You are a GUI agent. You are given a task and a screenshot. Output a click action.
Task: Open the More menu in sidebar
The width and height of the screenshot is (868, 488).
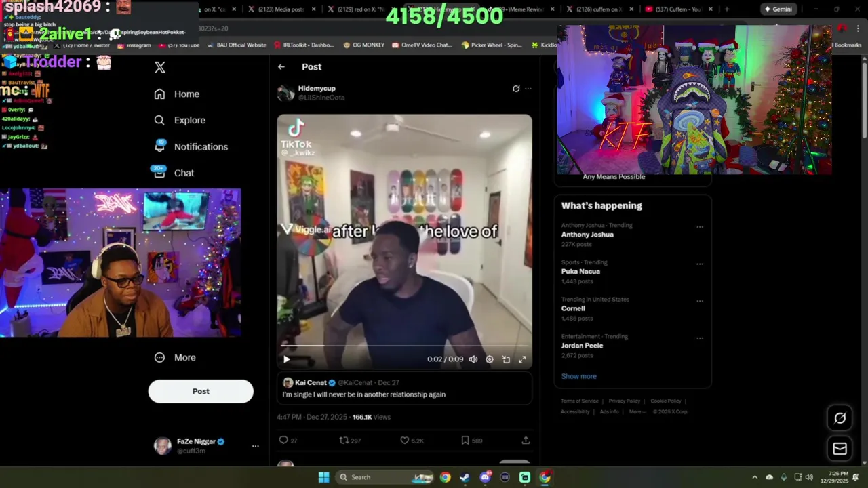coord(175,357)
